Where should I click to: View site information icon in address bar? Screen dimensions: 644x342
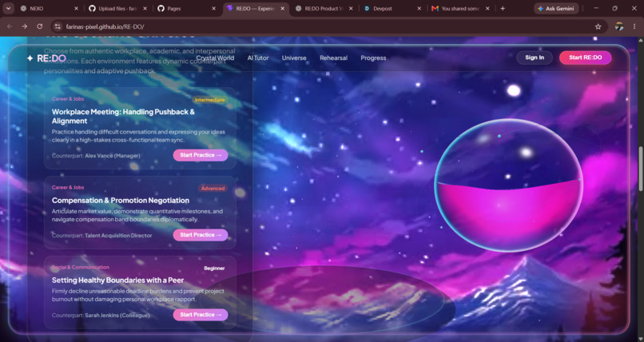pyautogui.click(x=58, y=26)
